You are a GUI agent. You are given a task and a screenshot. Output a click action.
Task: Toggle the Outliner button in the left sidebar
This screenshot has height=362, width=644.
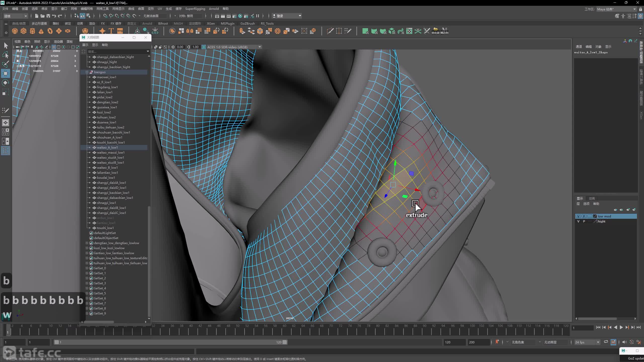coord(6,151)
